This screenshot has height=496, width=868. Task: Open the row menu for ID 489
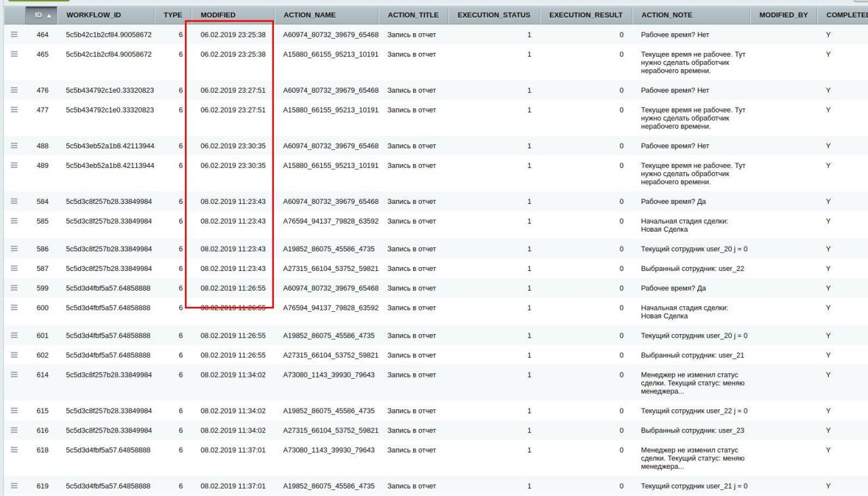[x=14, y=165]
